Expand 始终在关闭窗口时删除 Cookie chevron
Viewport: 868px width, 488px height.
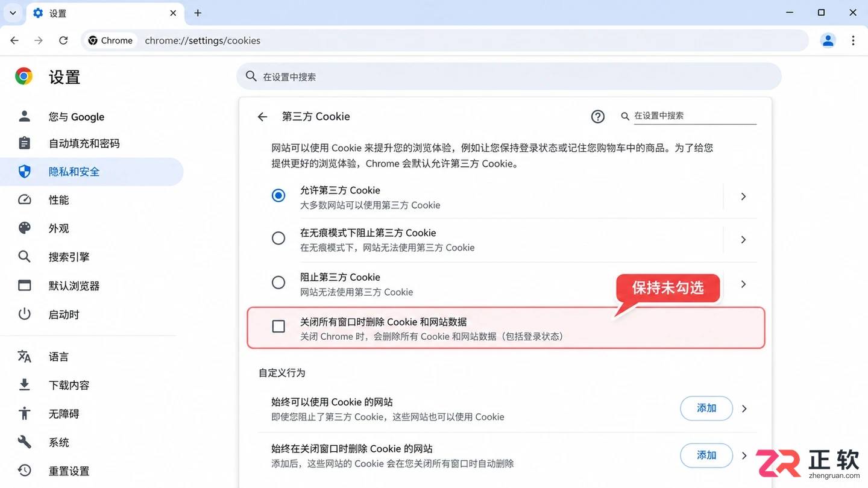(x=744, y=455)
